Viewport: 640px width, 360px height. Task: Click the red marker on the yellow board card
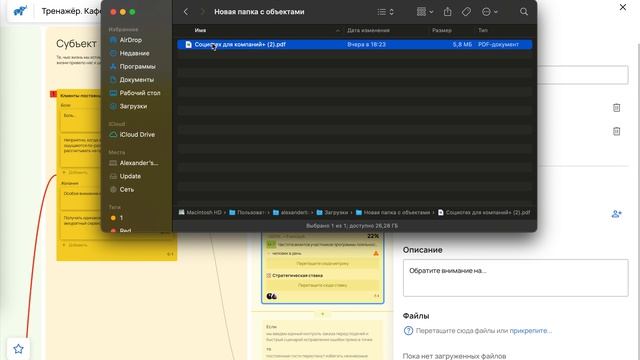(53, 94)
